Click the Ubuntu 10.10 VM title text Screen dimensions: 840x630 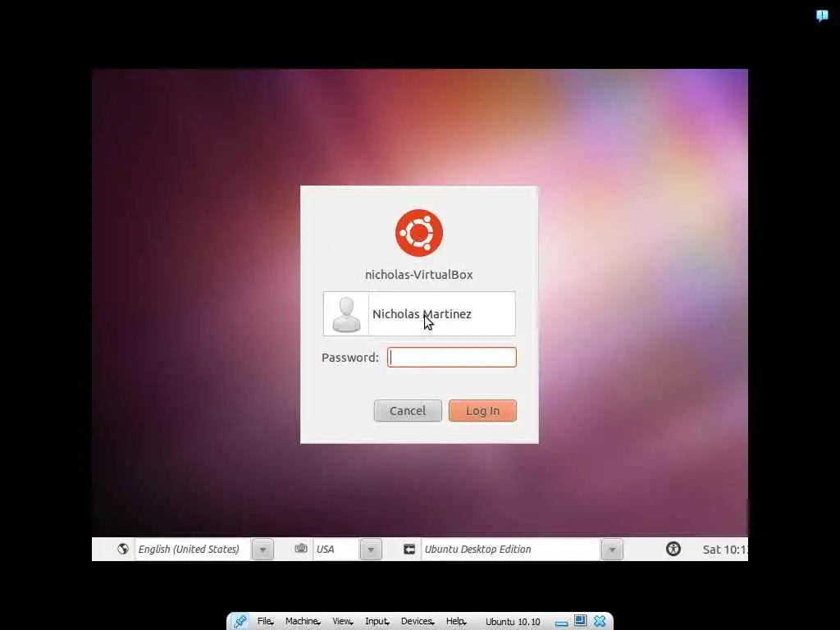pyautogui.click(x=513, y=622)
